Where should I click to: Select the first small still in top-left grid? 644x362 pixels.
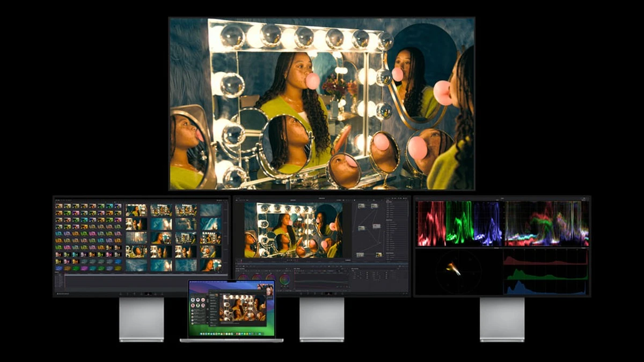click(58, 206)
